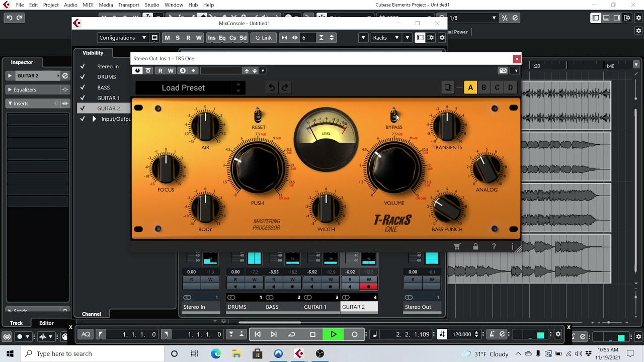The height and width of the screenshot is (362, 644).
Task: Open the Configurations dropdown in MixConsole
Action: (122, 38)
